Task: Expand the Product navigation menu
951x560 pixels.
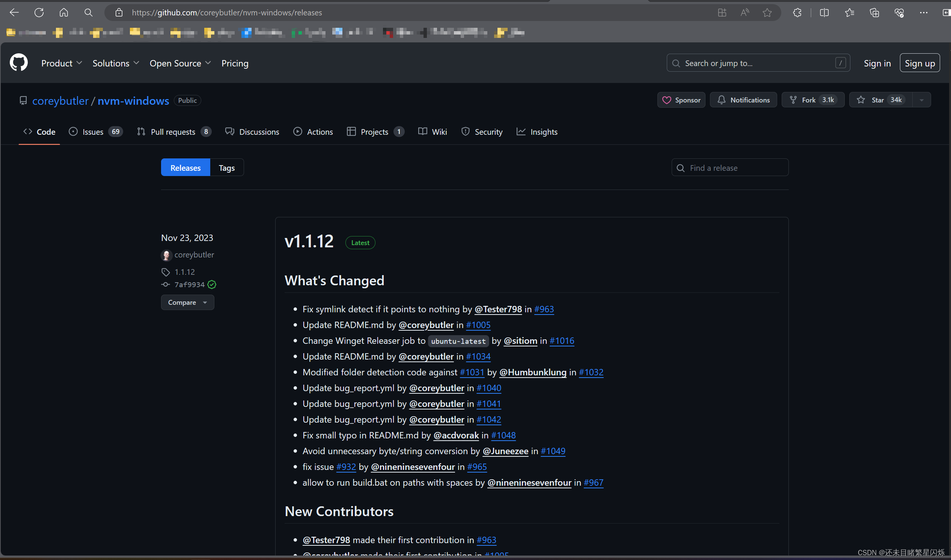Action: 62,63
